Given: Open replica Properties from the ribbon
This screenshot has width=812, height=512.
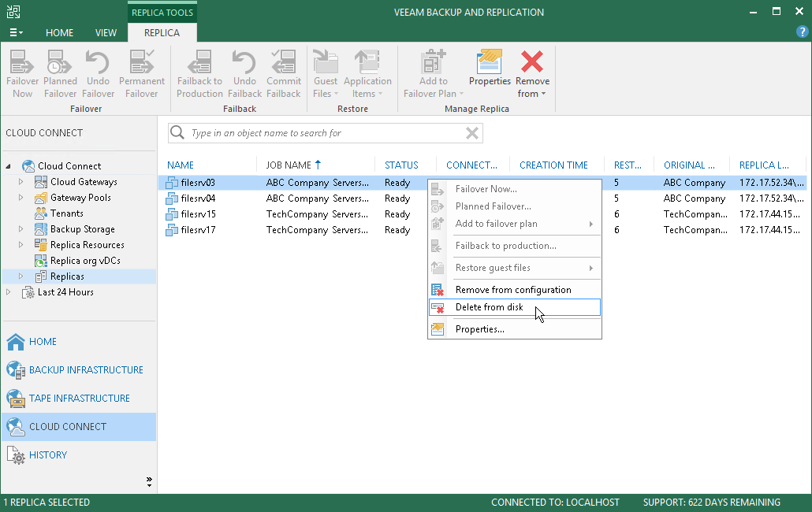Looking at the screenshot, I should 490,69.
